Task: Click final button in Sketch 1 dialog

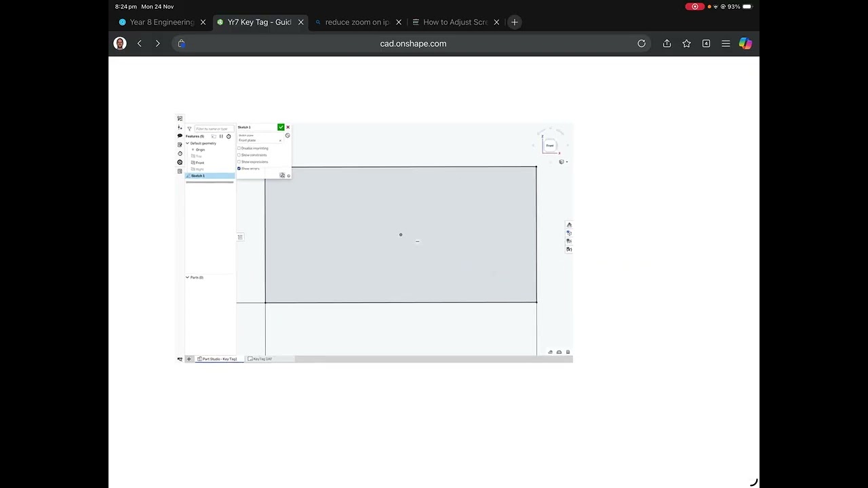Action: 282,176
